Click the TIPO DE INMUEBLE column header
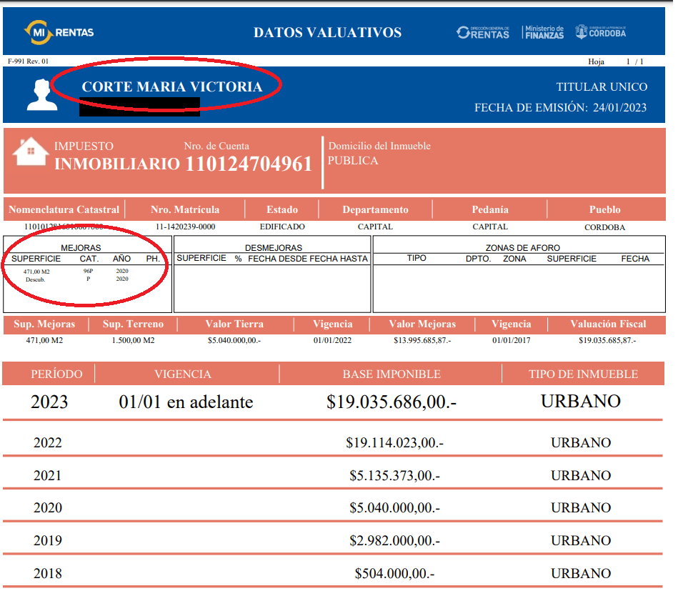Image resolution: width=683 pixels, height=616 pixels. [583, 374]
